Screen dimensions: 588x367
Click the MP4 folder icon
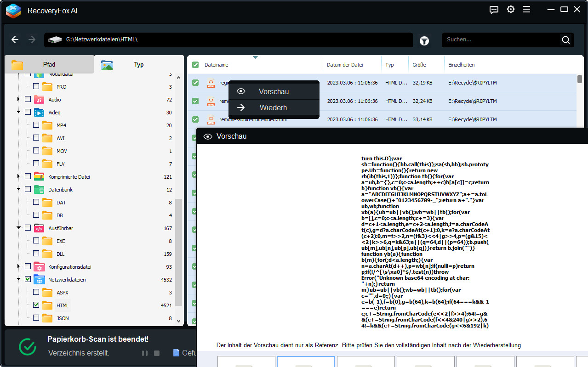click(47, 125)
